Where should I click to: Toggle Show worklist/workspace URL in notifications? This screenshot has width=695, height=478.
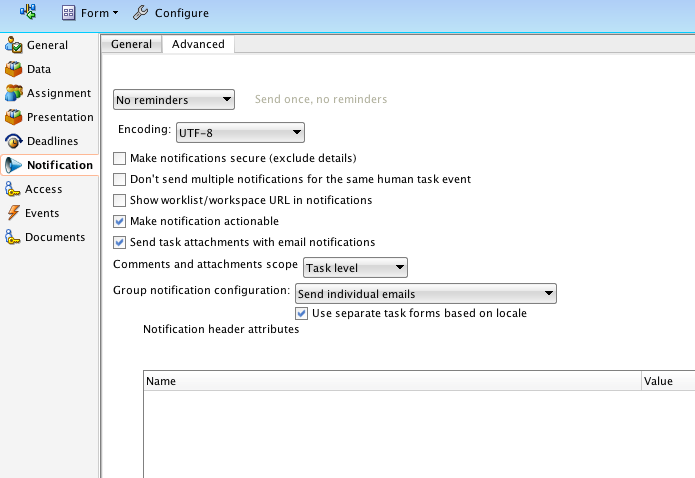[x=120, y=200]
